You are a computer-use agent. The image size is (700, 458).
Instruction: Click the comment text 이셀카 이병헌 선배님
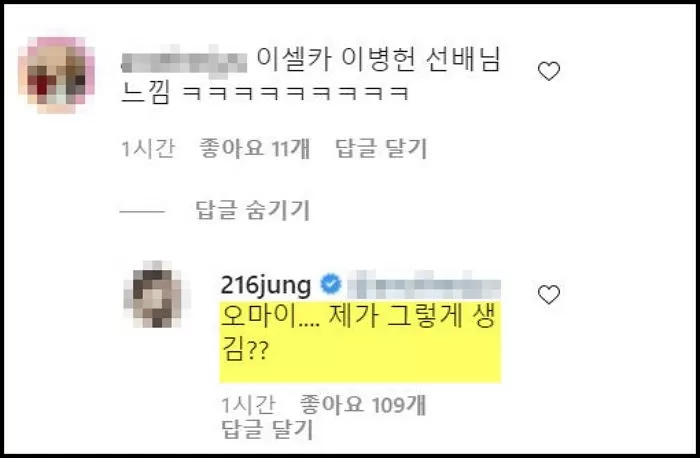(x=379, y=59)
